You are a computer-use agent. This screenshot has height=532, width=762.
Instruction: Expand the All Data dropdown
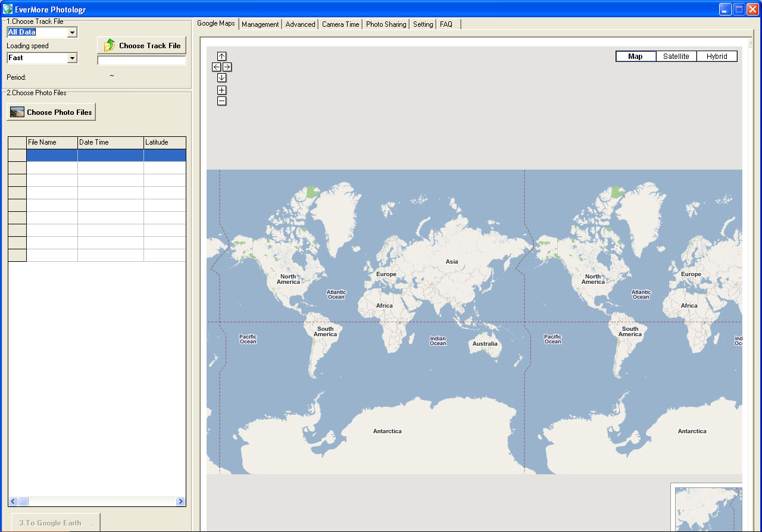tap(72, 33)
